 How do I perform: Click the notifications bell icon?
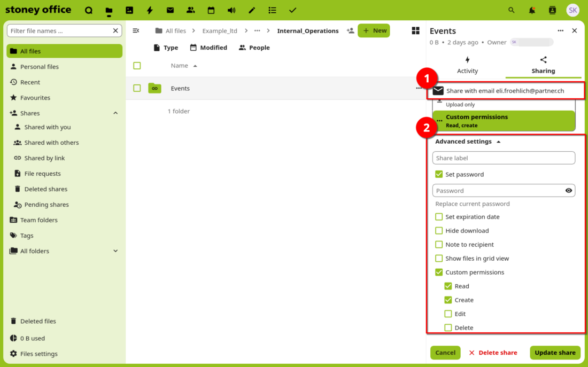click(x=532, y=10)
